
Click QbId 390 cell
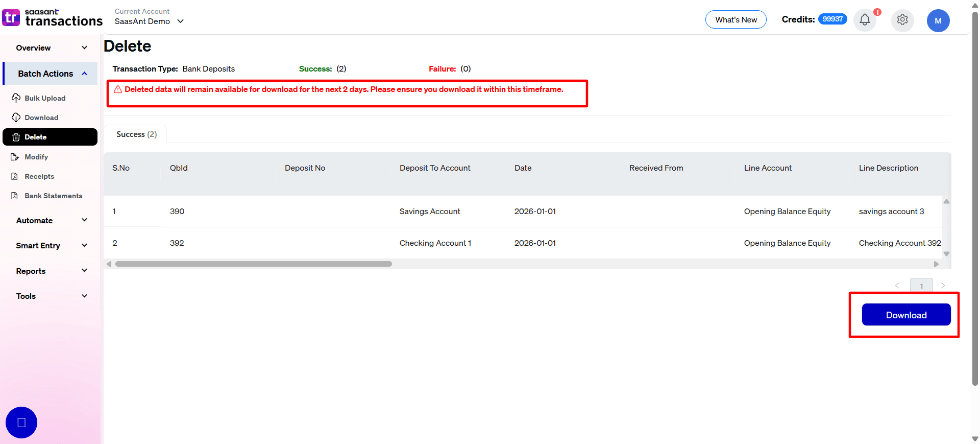tap(177, 212)
